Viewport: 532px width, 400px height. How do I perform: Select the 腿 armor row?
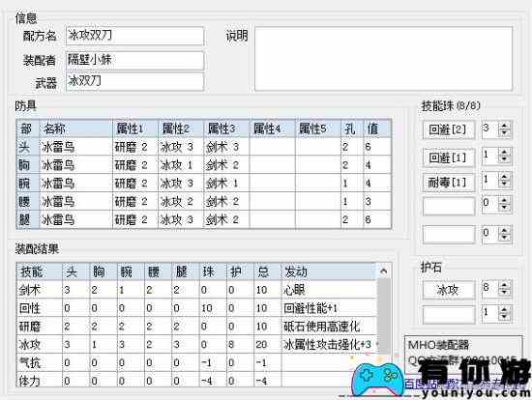(204, 219)
